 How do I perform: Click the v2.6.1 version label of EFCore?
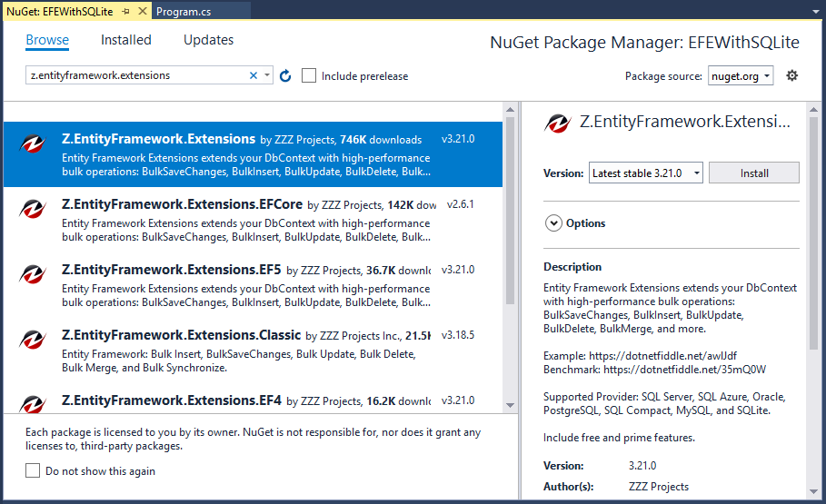click(x=461, y=204)
